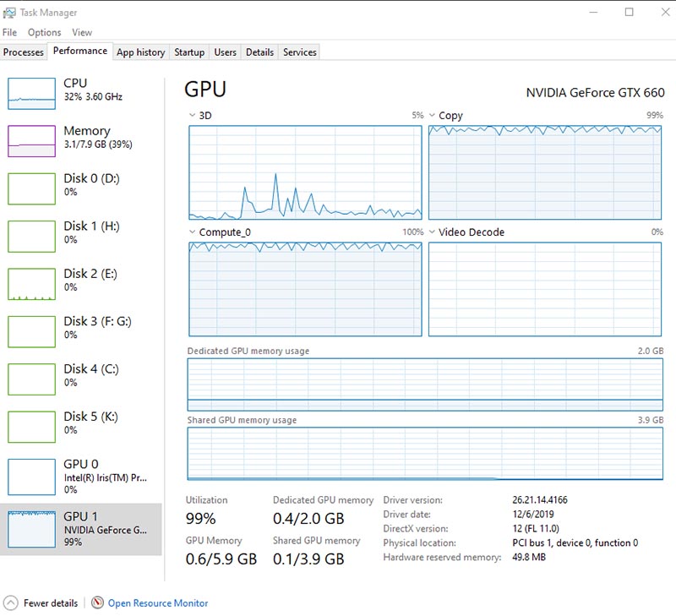Select the Memory thumbnail graph in sidebar
Image resolution: width=676 pixels, height=616 pixels.
[x=31, y=141]
